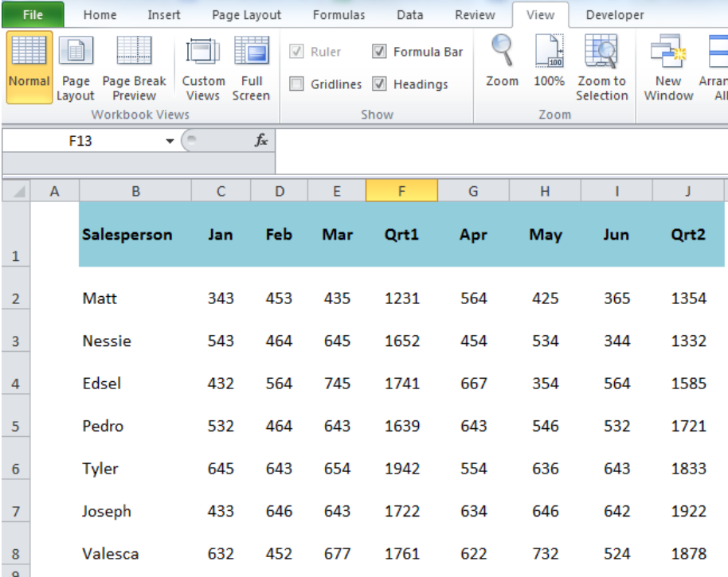728x577 pixels.
Task: Click Edsel's Mar value 745
Action: pyautogui.click(x=337, y=373)
